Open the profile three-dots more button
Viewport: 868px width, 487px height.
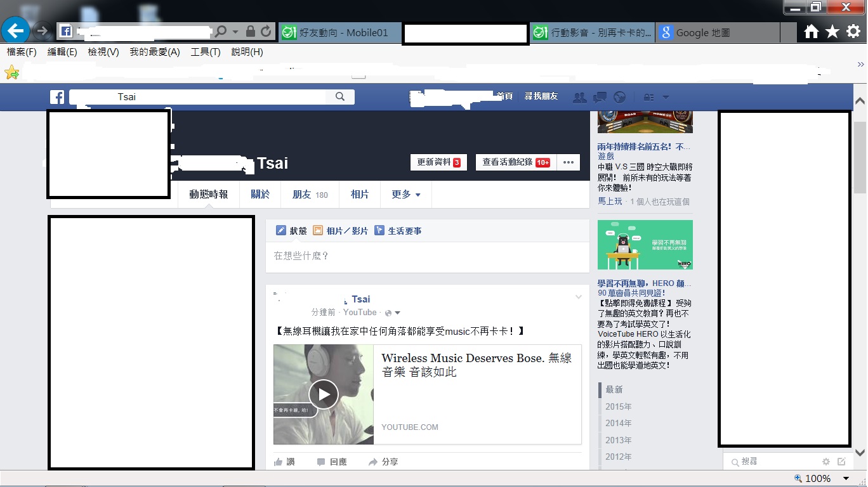(568, 162)
